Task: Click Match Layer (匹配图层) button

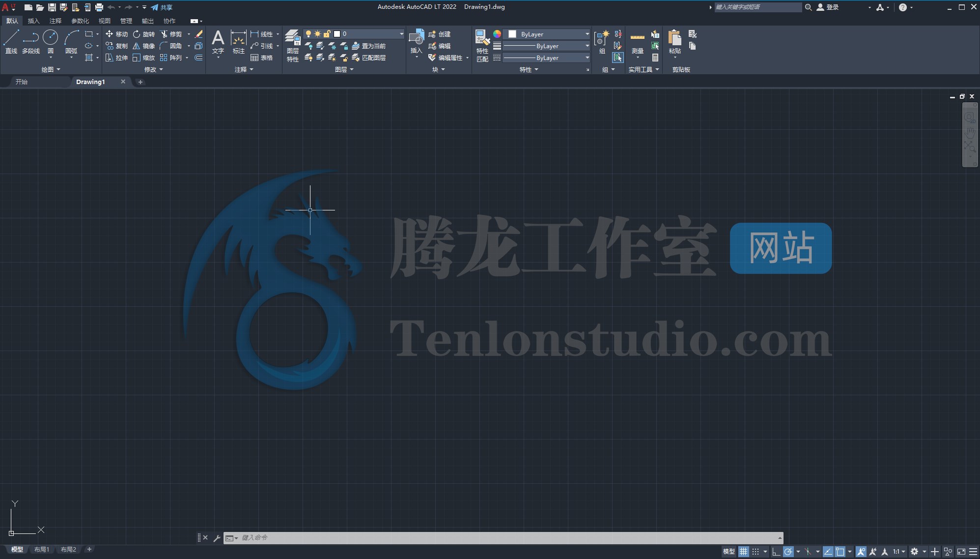Action: pos(369,58)
